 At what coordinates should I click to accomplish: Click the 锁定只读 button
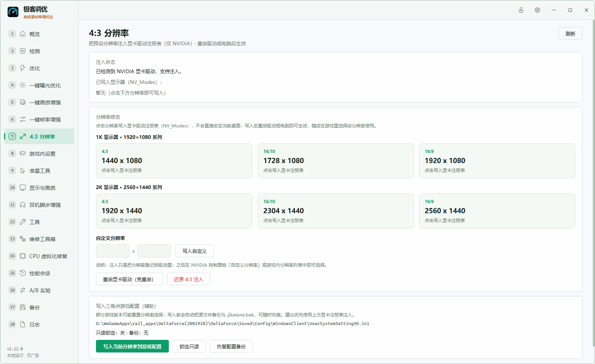pyautogui.click(x=189, y=346)
